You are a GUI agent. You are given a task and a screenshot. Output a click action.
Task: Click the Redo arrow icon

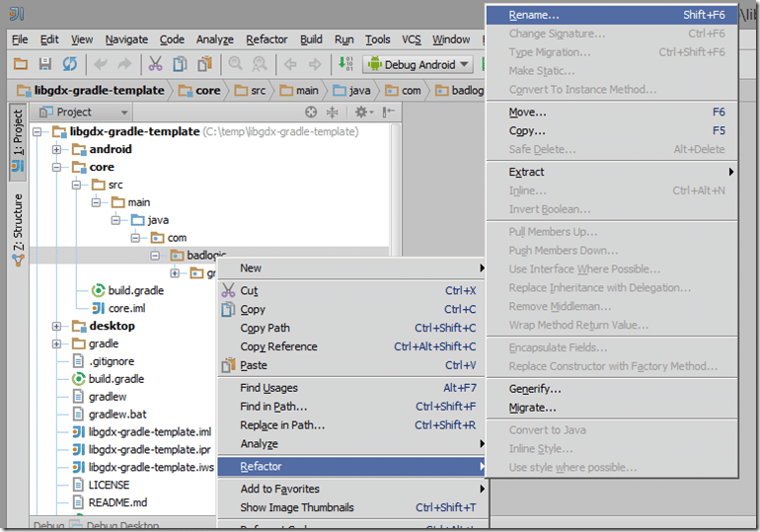(x=124, y=64)
